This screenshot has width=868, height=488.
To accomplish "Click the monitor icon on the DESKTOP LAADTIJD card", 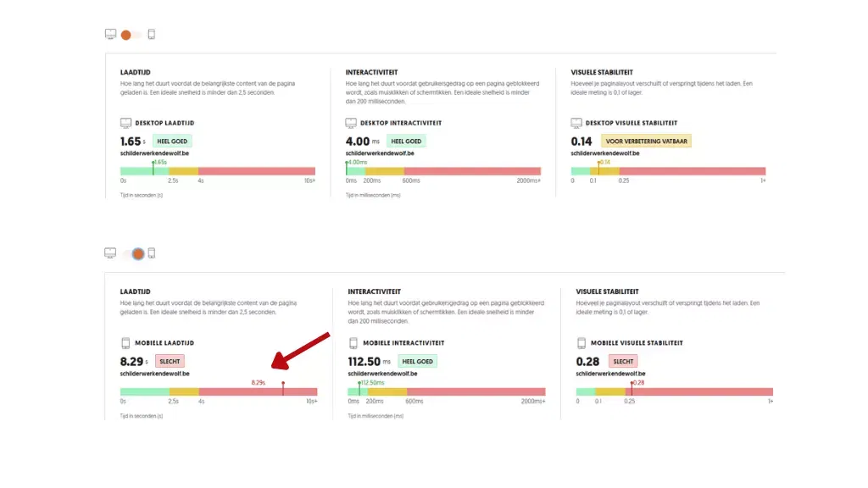I will (x=124, y=122).
